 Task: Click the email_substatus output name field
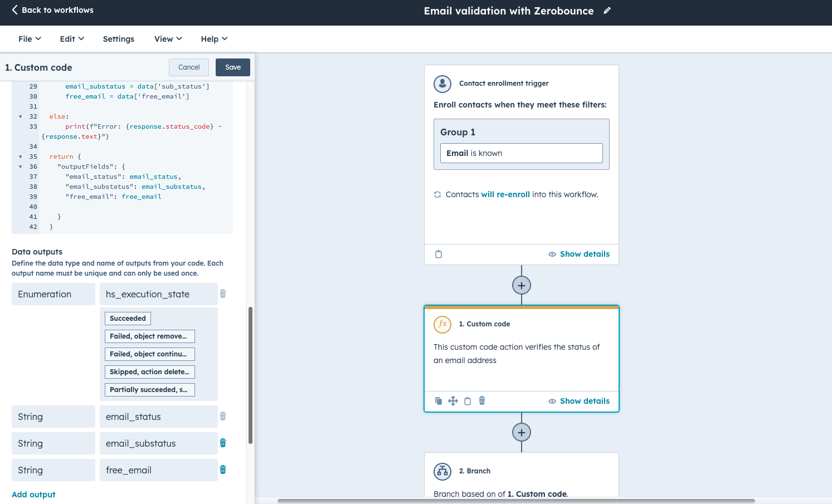coord(159,443)
